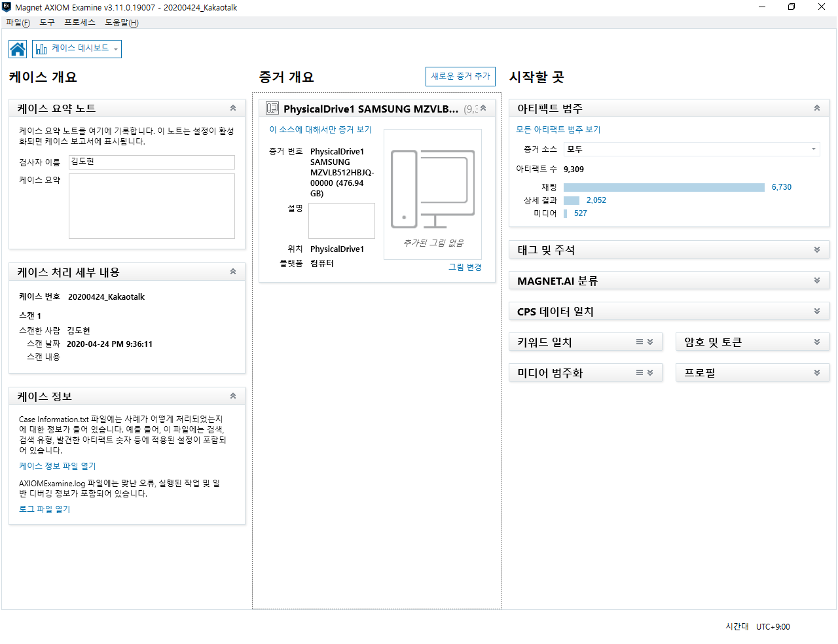Expand the 키워드 일치 panel chevron
The width and height of the screenshot is (838, 644).
pyautogui.click(x=650, y=342)
